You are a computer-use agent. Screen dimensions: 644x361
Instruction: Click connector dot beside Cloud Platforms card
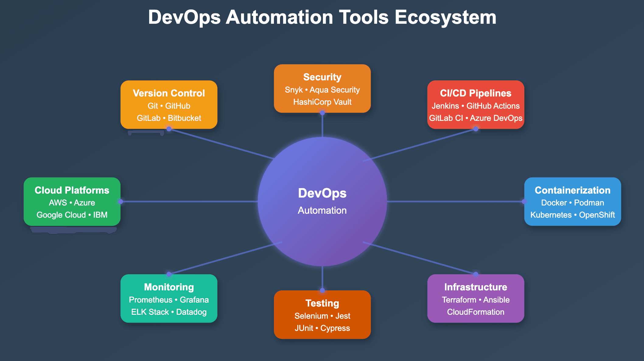pos(121,202)
